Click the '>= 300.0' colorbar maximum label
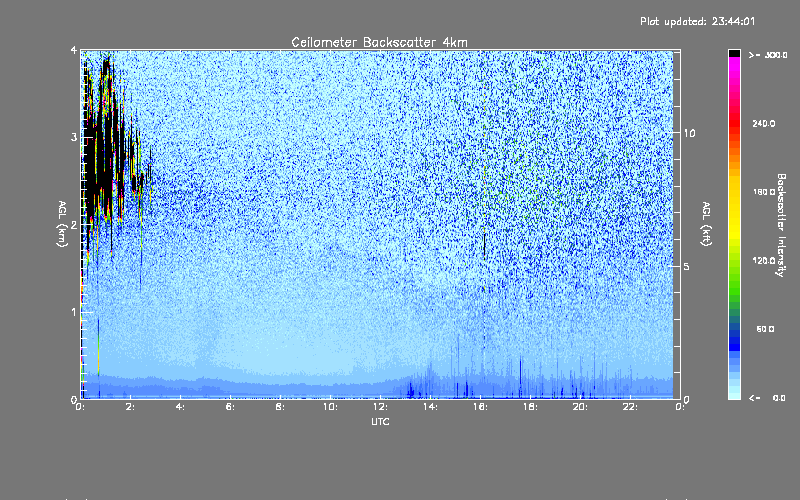 point(768,55)
